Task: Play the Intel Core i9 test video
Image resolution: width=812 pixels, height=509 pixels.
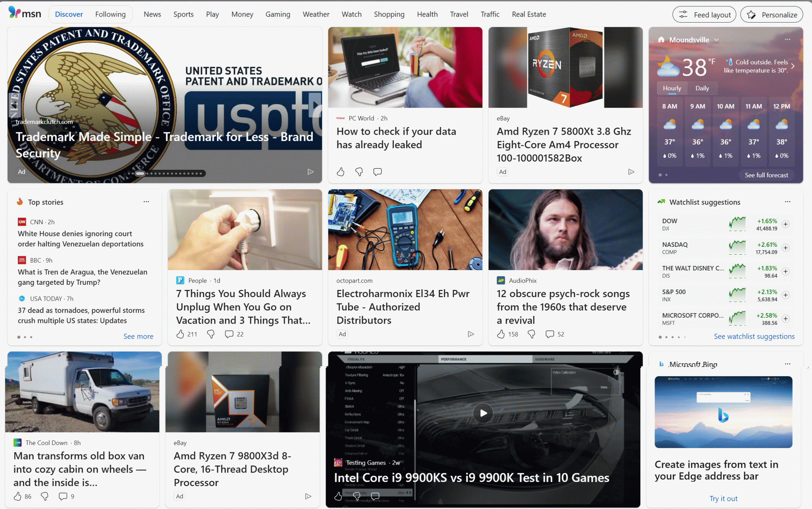Action: pyautogui.click(x=483, y=413)
